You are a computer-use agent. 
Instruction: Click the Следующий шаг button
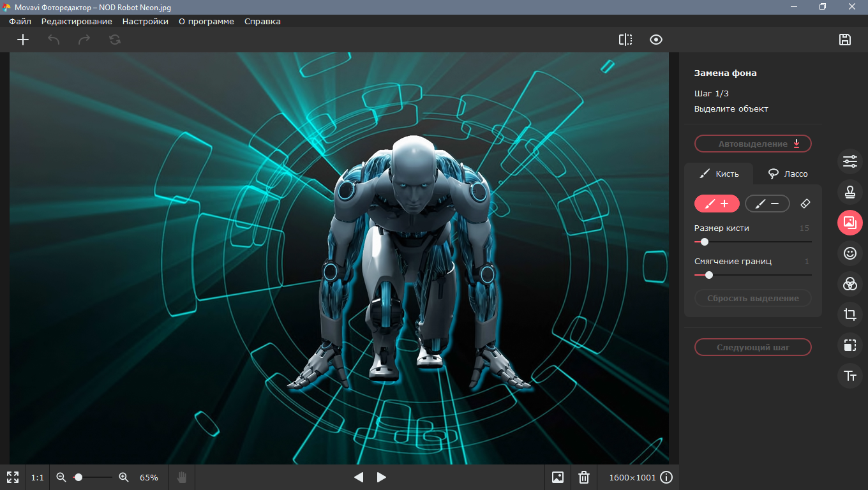[753, 347]
